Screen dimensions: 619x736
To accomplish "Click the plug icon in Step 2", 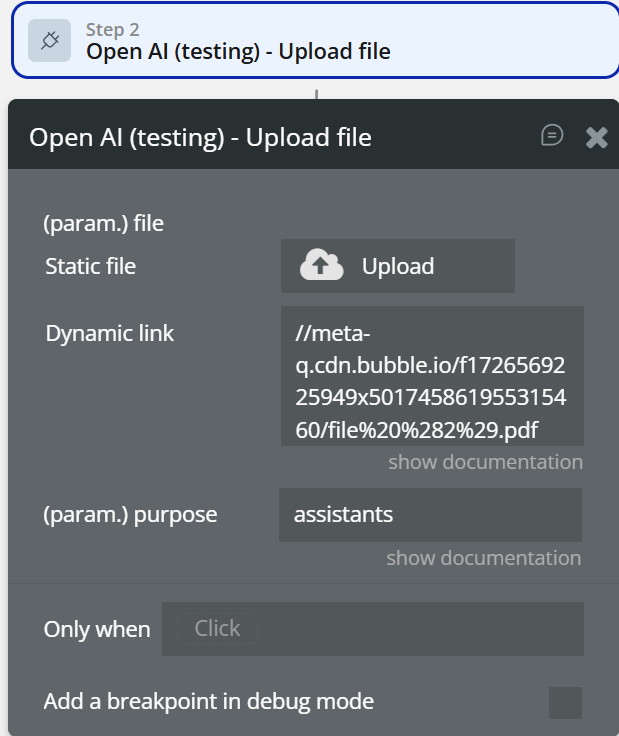I will pos(49,41).
